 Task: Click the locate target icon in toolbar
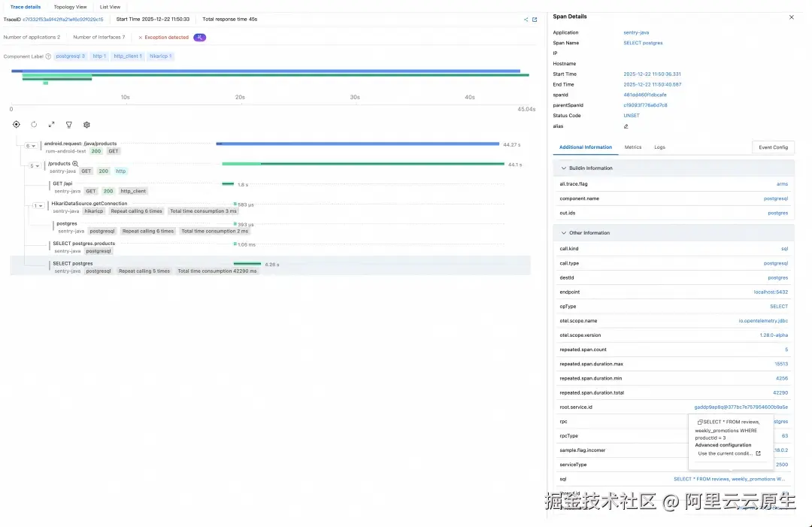(17, 124)
